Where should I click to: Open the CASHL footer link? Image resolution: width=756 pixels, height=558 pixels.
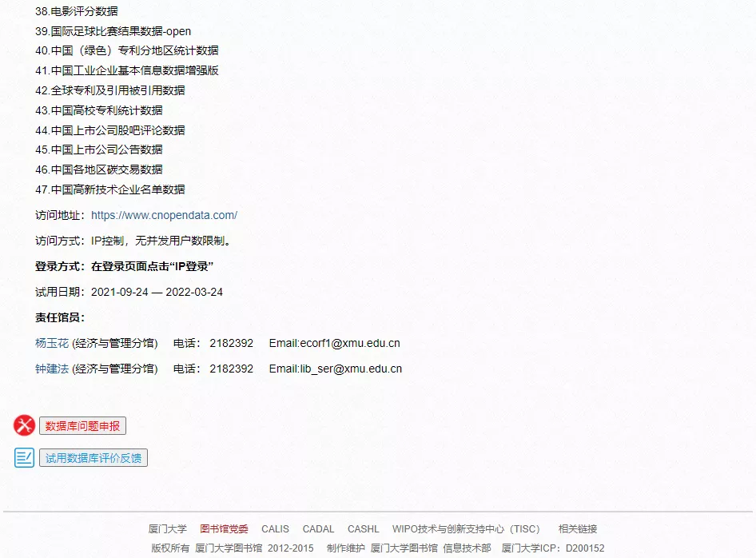364,529
